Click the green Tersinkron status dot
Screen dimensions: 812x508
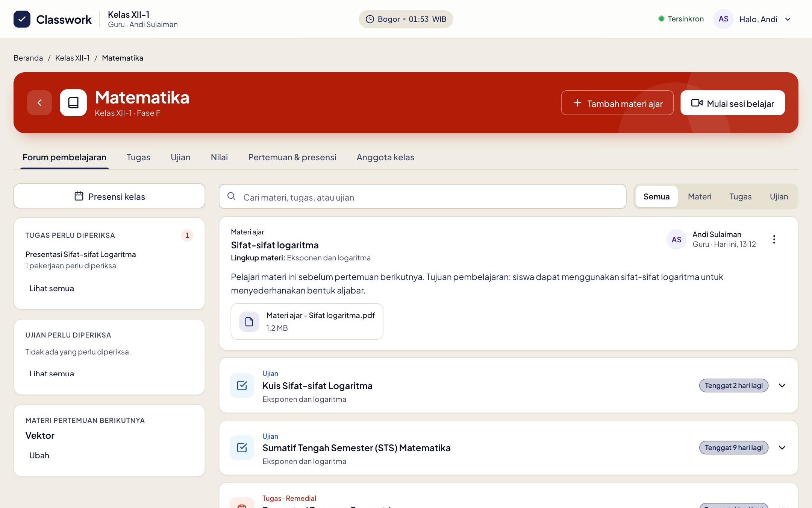click(661, 19)
